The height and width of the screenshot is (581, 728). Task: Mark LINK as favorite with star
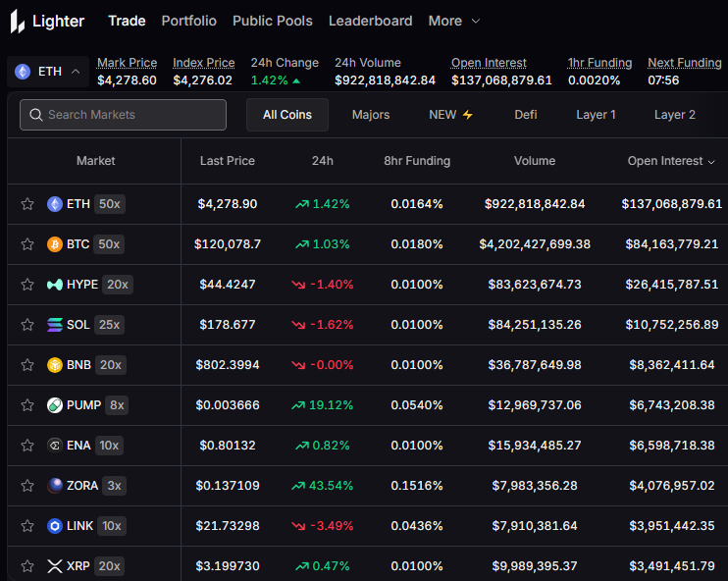pyautogui.click(x=27, y=526)
